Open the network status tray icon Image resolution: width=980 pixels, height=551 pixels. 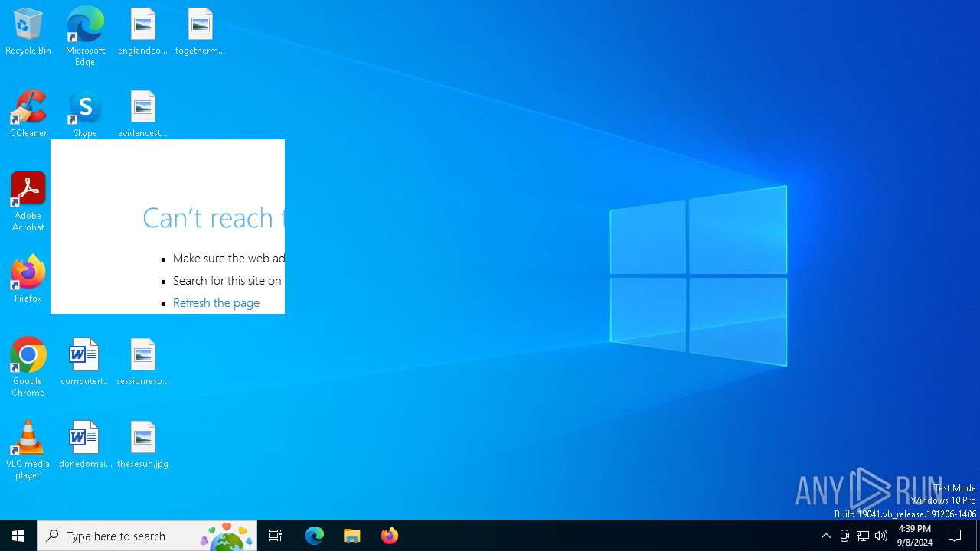(x=863, y=536)
